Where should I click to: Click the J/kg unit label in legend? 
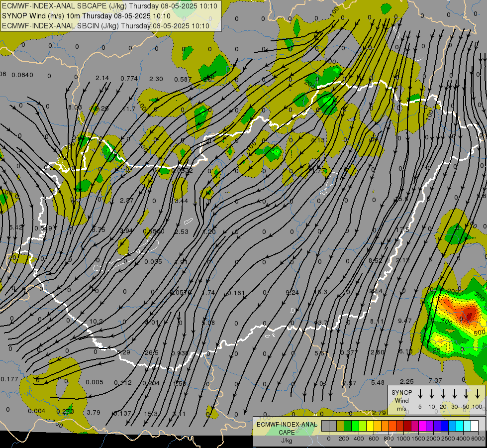pyautogui.click(x=287, y=440)
